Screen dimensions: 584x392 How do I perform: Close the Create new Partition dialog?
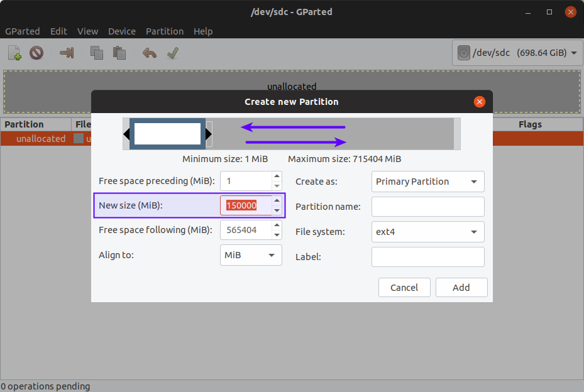coord(479,102)
